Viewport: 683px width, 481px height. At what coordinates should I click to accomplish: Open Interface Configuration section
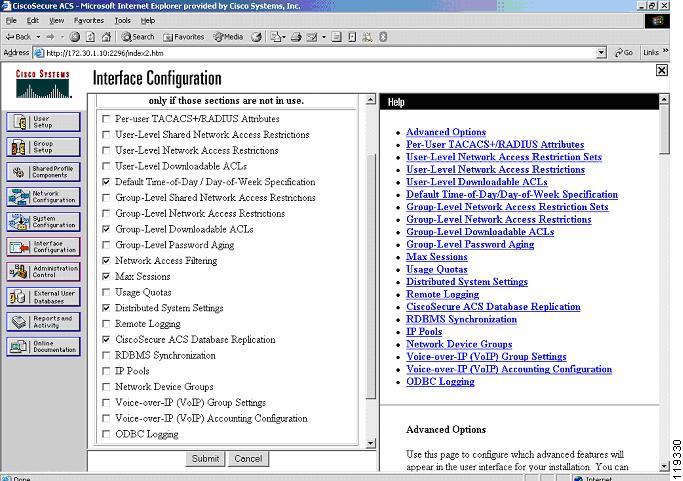coord(43,247)
